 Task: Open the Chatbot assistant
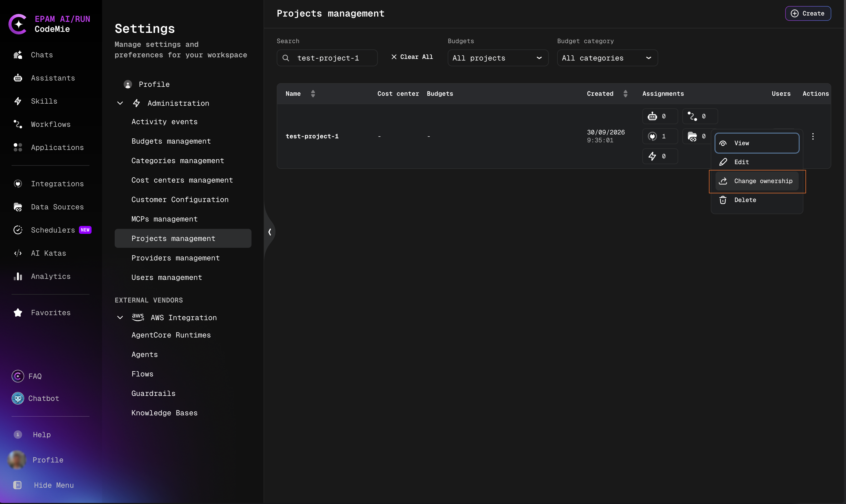(35, 398)
